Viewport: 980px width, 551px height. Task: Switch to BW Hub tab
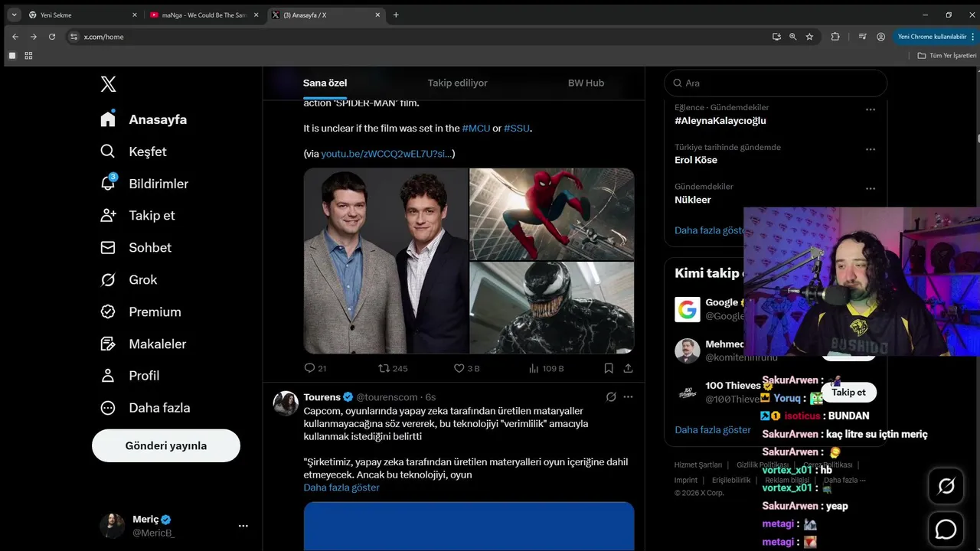pos(586,83)
